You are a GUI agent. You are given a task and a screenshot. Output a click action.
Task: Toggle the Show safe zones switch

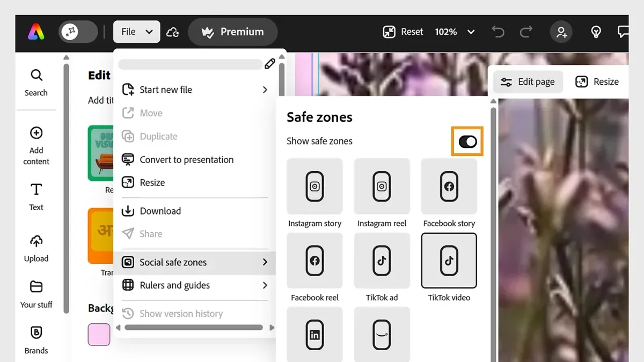click(x=467, y=142)
